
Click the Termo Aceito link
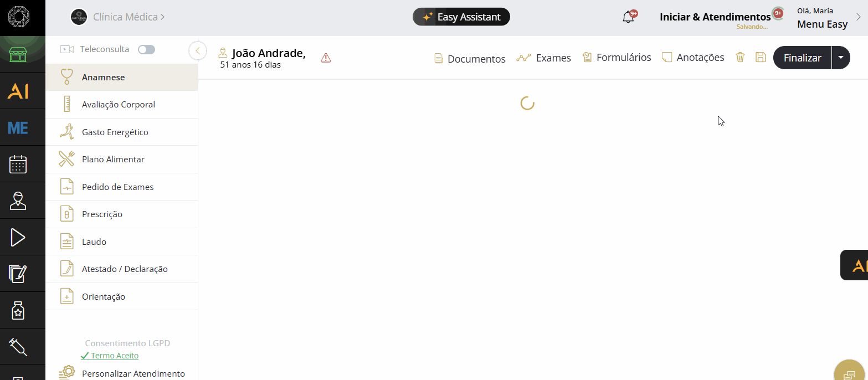click(114, 356)
